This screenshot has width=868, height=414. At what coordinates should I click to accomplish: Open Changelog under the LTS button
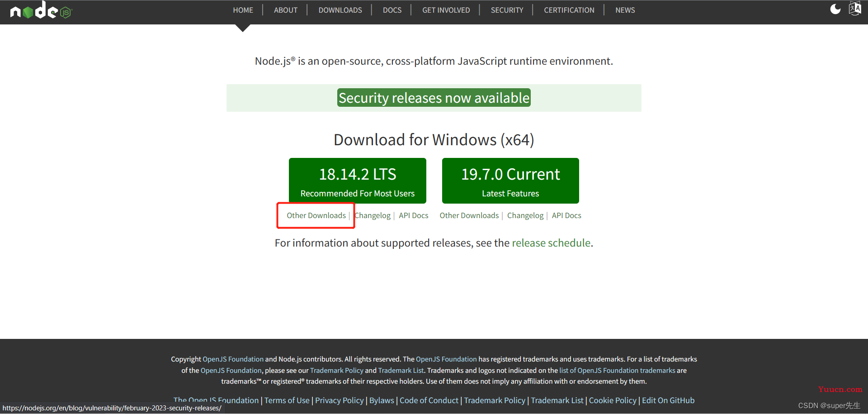[x=373, y=215]
